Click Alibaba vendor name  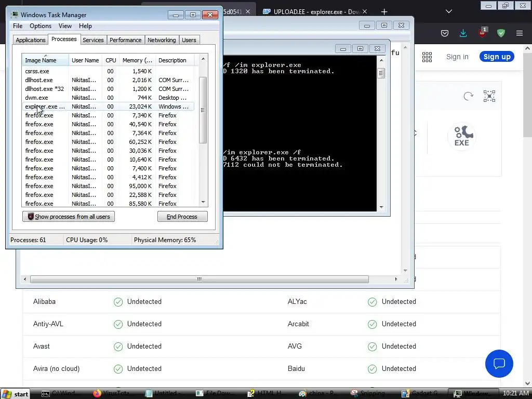click(x=45, y=302)
